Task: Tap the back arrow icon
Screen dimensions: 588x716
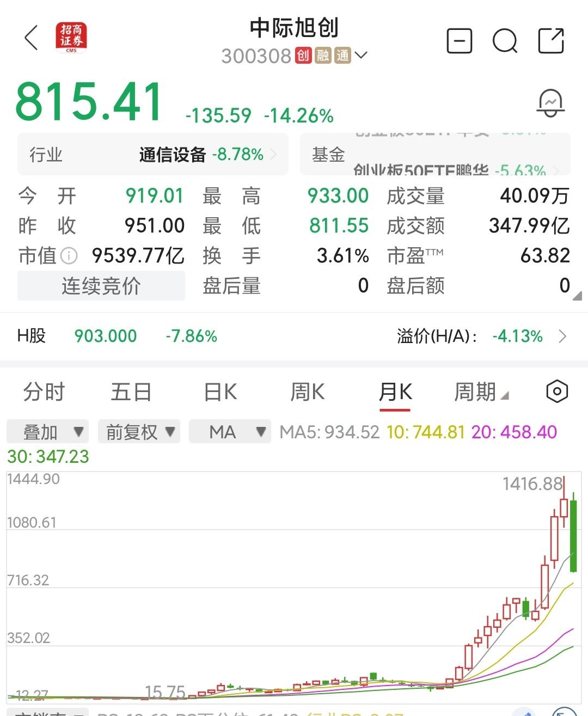Action: [x=32, y=38]
